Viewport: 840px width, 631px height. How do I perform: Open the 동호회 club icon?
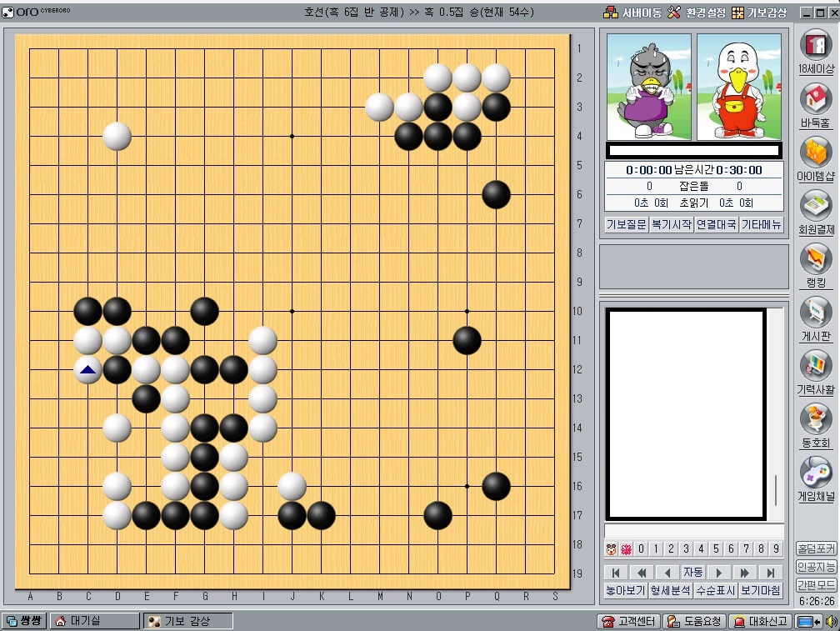pyautogui.click(x=816, y=426)
